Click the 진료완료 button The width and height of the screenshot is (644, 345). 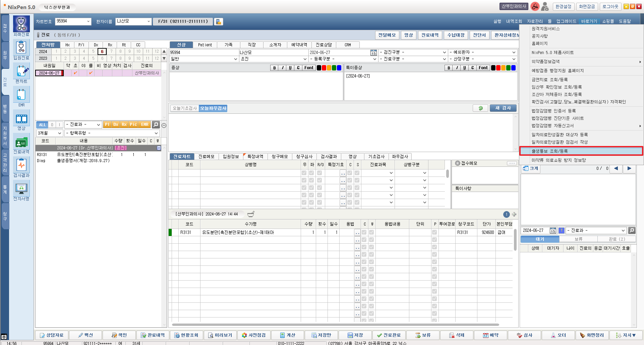point(389,335)
